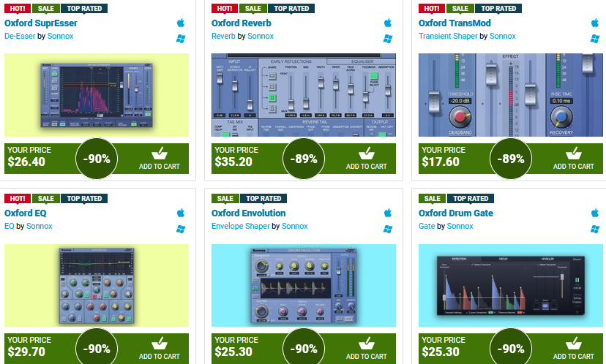Add Oxford Drum Gate to cart
The height and width of the screenshot is (364, 606).
tap(574, 349)
